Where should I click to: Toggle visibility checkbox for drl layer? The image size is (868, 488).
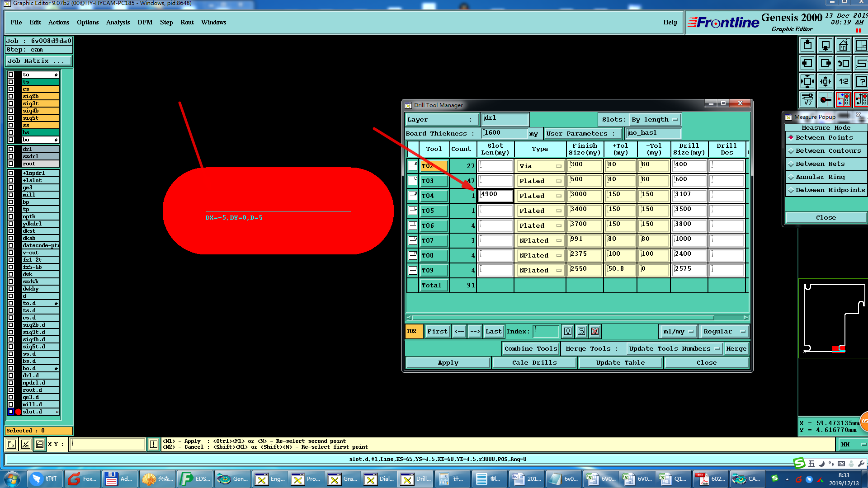[11, 149]
